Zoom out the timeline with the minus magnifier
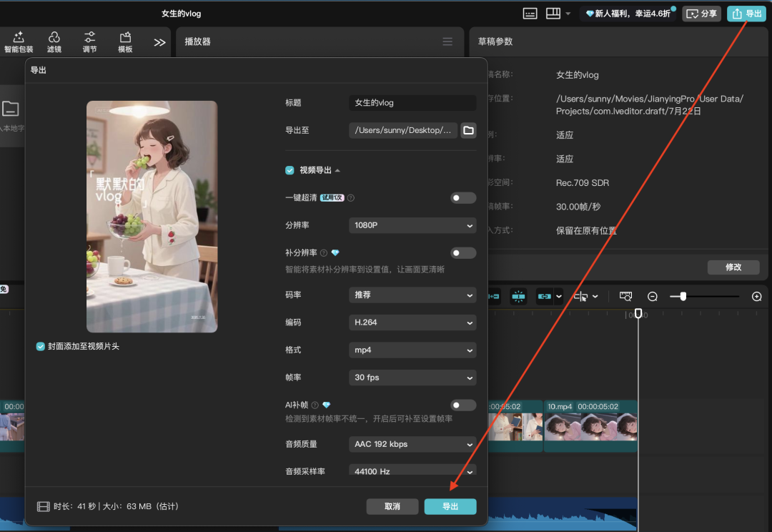 653,296
